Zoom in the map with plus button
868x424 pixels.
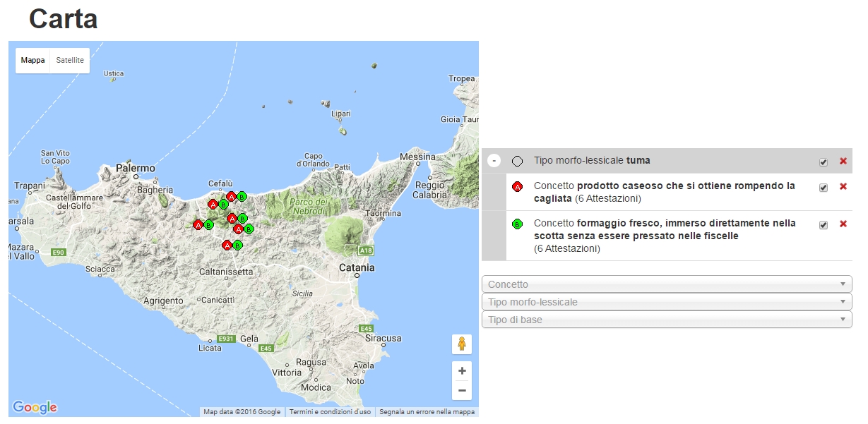click(462, 371)
